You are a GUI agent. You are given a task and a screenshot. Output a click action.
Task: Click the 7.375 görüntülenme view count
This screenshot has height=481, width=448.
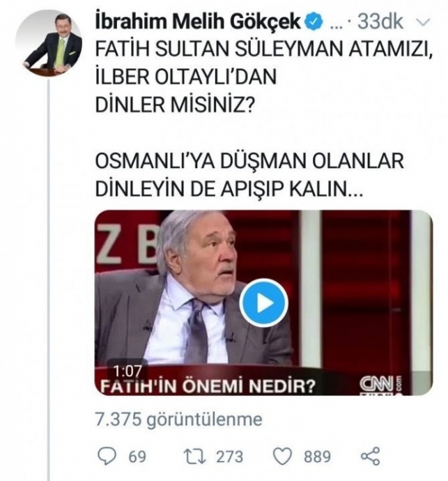pos(179,420)
